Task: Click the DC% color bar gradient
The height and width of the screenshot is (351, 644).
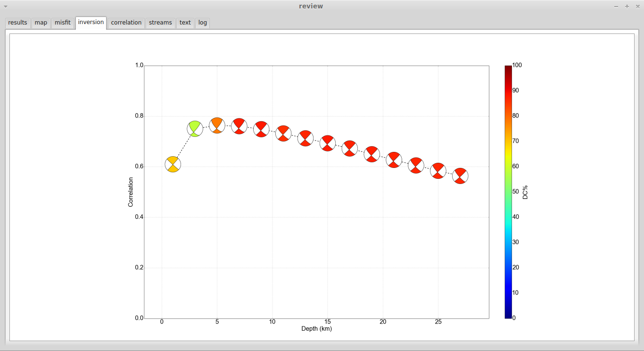Action: [x=508, y=192]
